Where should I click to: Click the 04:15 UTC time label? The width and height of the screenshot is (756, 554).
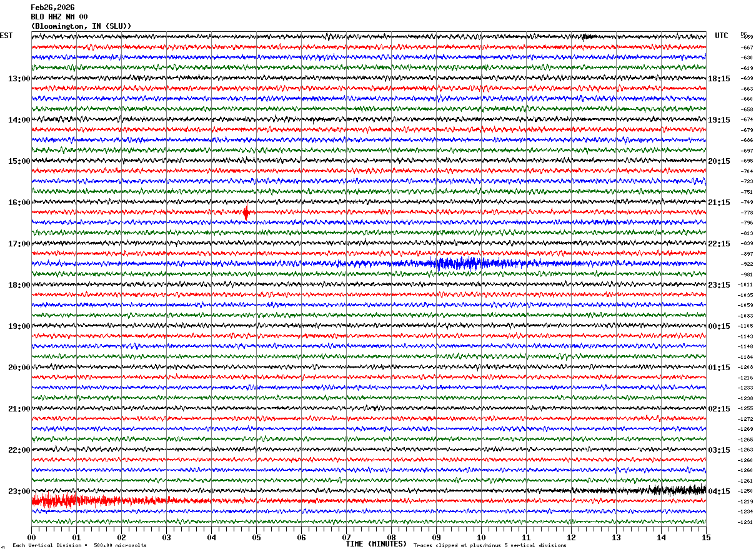pos(719,491)
